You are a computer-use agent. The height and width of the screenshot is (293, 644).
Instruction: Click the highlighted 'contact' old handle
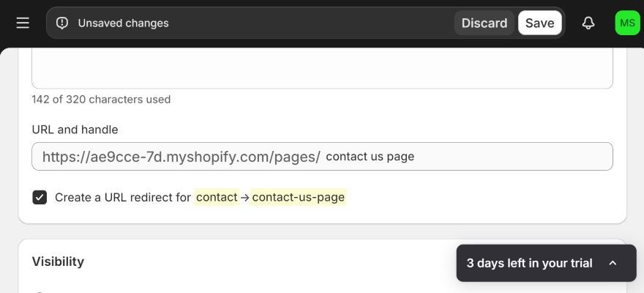[x=217, y=197]
